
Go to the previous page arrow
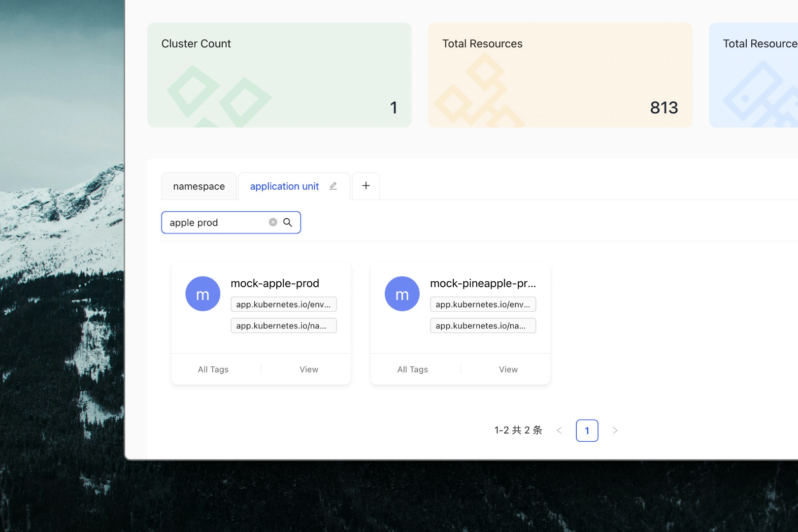[x=559, y=431]
